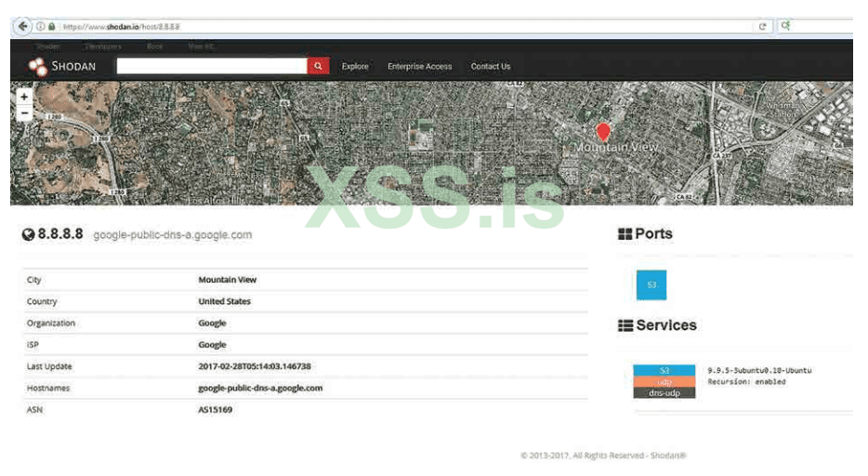Open Enterprise Access in the navbar
The width and height of the screenshot is (868, 476).
(x=420, y=66)
